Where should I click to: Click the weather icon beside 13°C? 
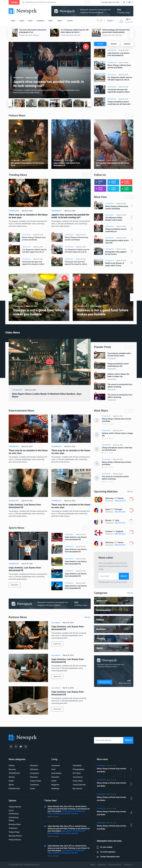coord(121,21)
